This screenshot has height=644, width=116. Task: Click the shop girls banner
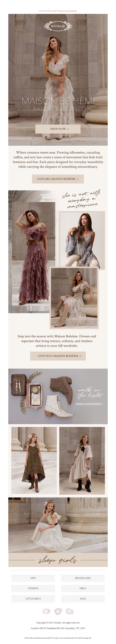(x=58, y=560)
